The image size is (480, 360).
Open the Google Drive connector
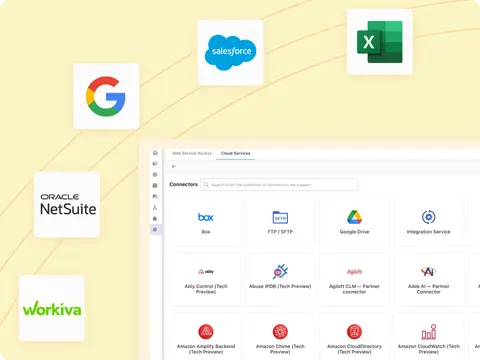354,222
